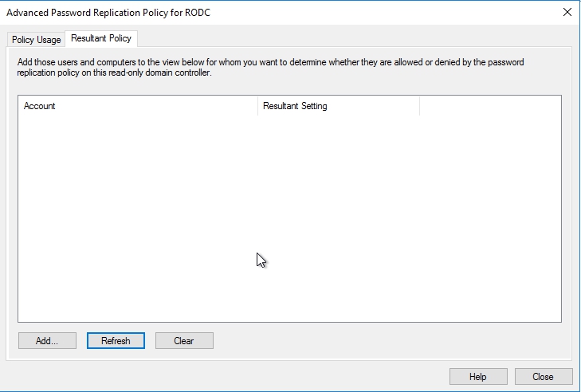Refresh the resultant policy list
Screen dimensions: 581x392
tap(116, 341)
